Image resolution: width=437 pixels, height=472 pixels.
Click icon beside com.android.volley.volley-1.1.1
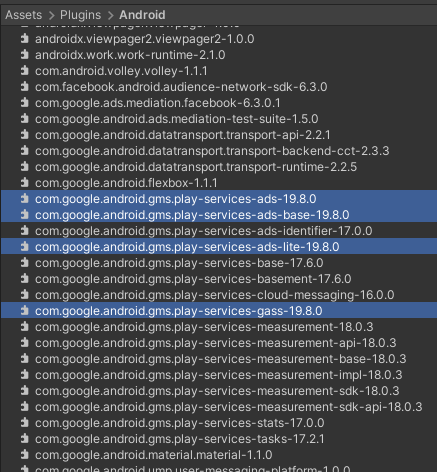[x=25, y=71]
